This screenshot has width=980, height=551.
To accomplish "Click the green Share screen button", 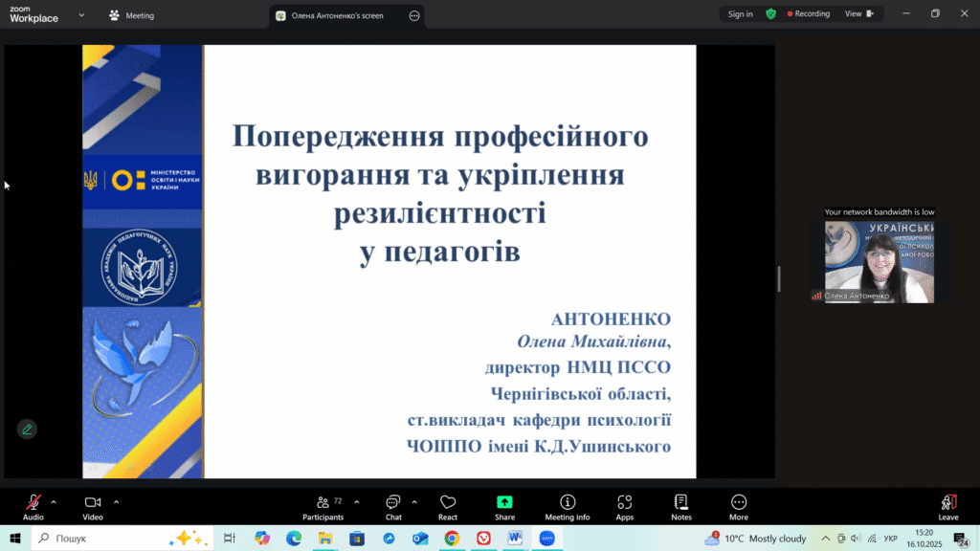I will pos(504,506).
